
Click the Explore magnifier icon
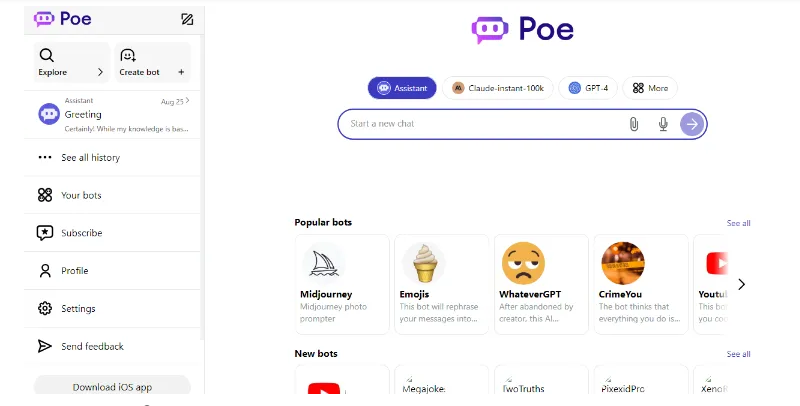pyautogui.click(x=46, y=55)
